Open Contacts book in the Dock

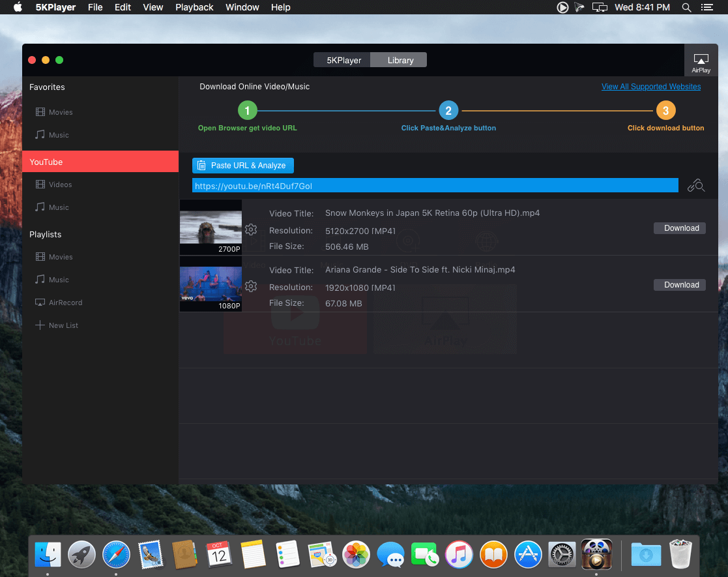point(184,554)
